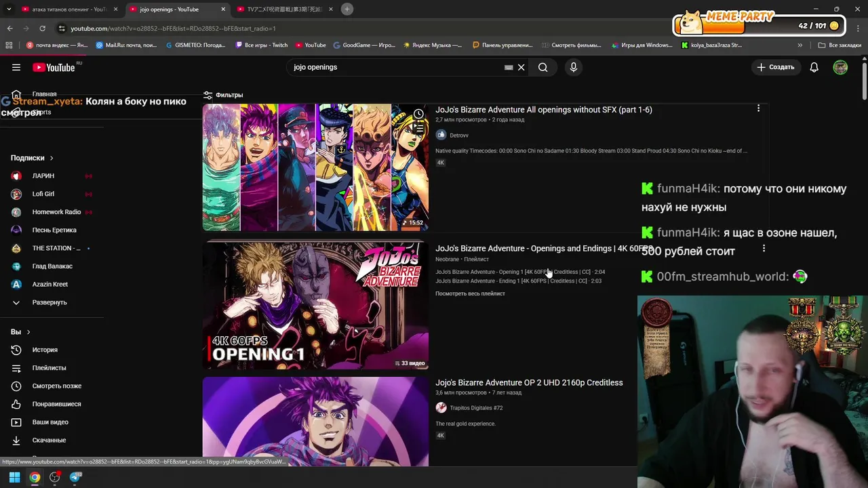This screenshot has height=488, width=868.
Task: Open video title JoJo's Bizarre Adventure All openings
Action: (544, 110)
